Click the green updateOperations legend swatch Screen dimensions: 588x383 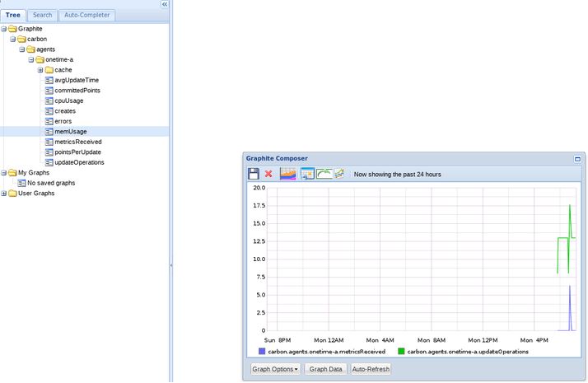point(401,352)
